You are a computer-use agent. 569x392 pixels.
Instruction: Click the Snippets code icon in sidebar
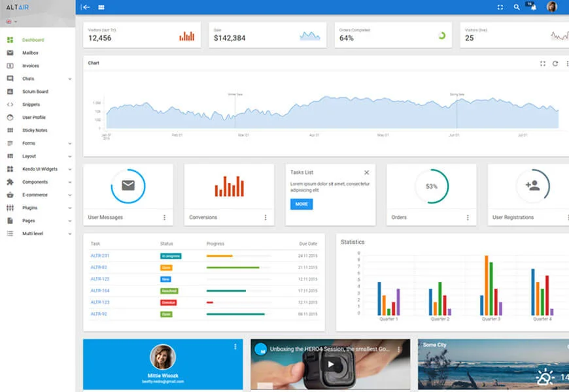tap(10, 105)
